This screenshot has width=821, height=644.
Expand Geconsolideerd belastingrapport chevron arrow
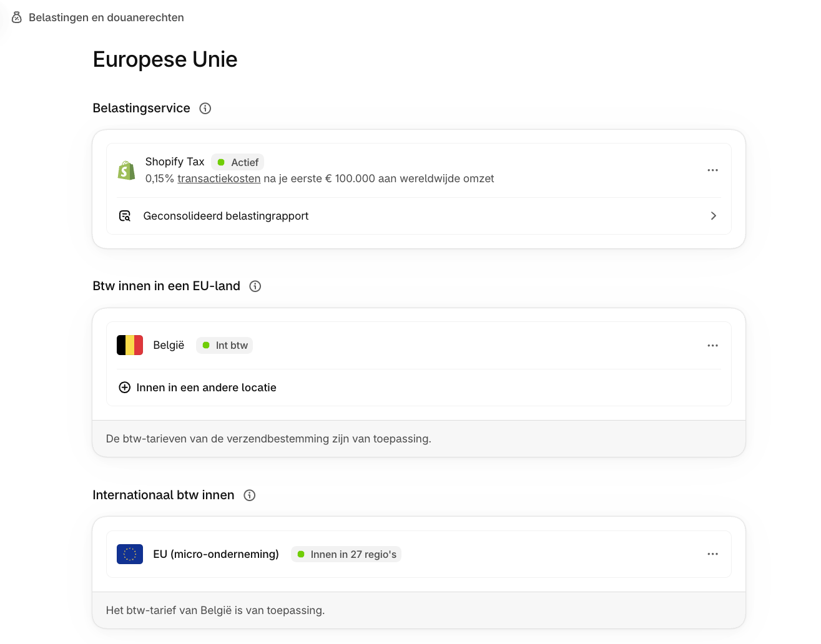(713, 216)
